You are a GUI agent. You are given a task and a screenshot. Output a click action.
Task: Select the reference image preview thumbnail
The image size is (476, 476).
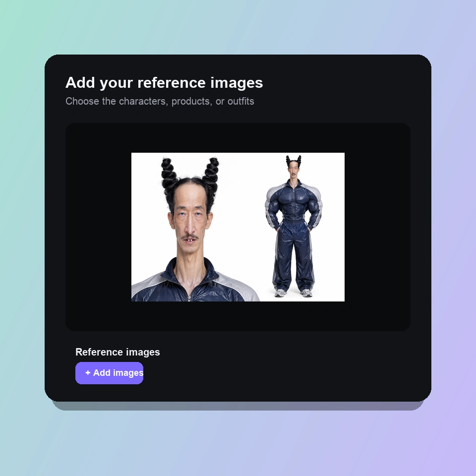238,227
